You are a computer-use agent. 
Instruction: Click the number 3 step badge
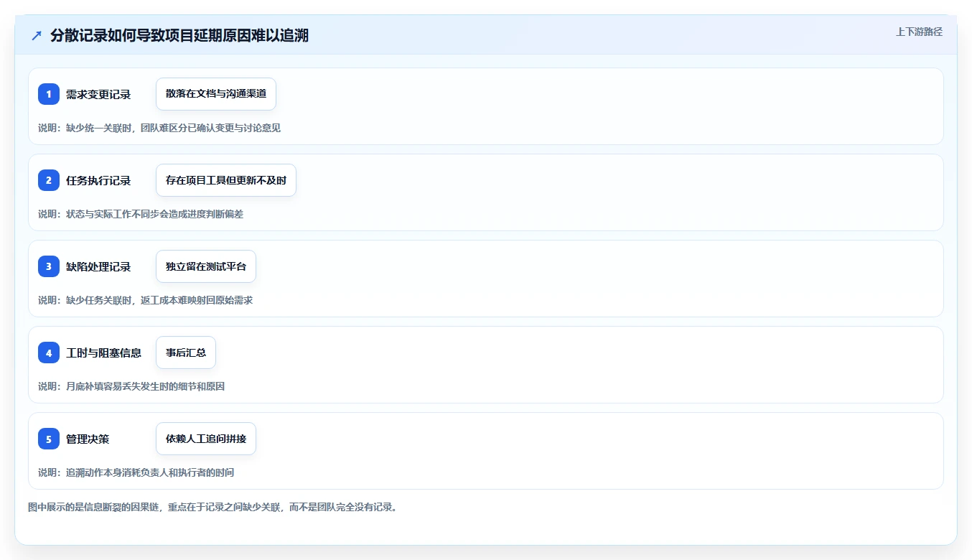[49, 266]
